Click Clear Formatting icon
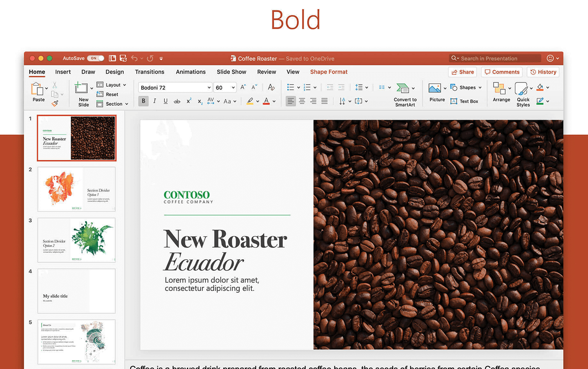The image size is (588, 369). pyautogui.click(x=271, y=87)
